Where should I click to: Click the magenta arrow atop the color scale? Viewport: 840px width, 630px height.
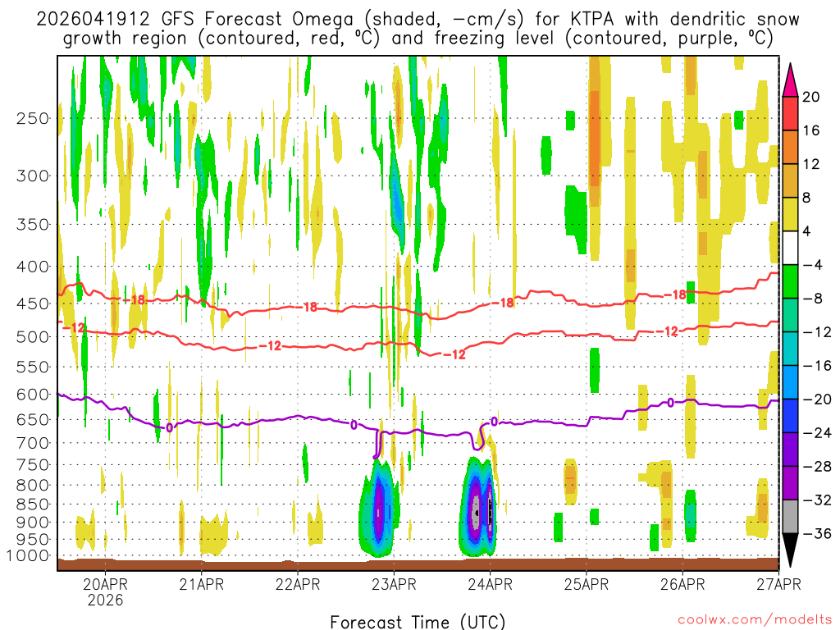coord(792,78)
